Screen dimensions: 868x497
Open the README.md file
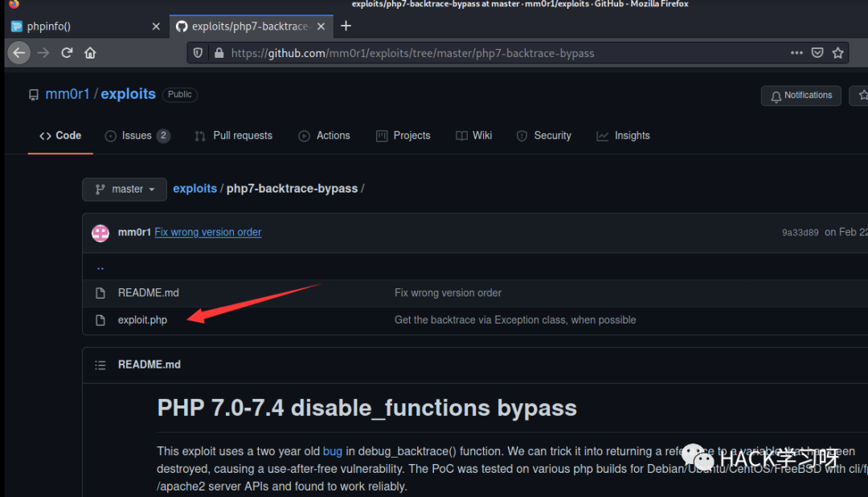click(x=149, y=293)
